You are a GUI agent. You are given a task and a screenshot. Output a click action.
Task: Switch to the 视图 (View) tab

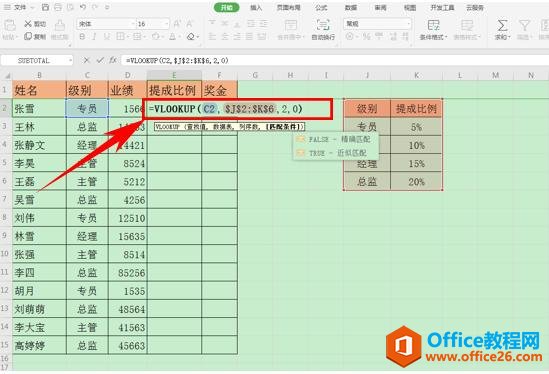(x=410, y=7)
